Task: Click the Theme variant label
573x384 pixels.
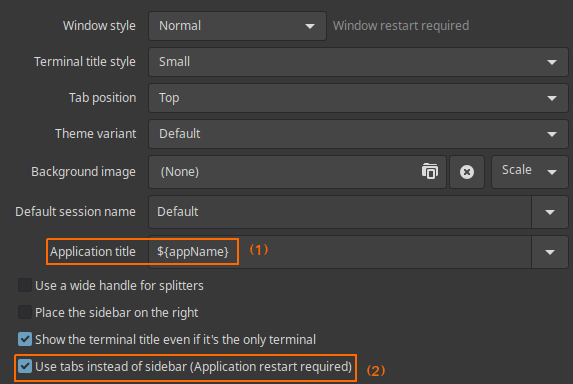Action: (96, 134)
